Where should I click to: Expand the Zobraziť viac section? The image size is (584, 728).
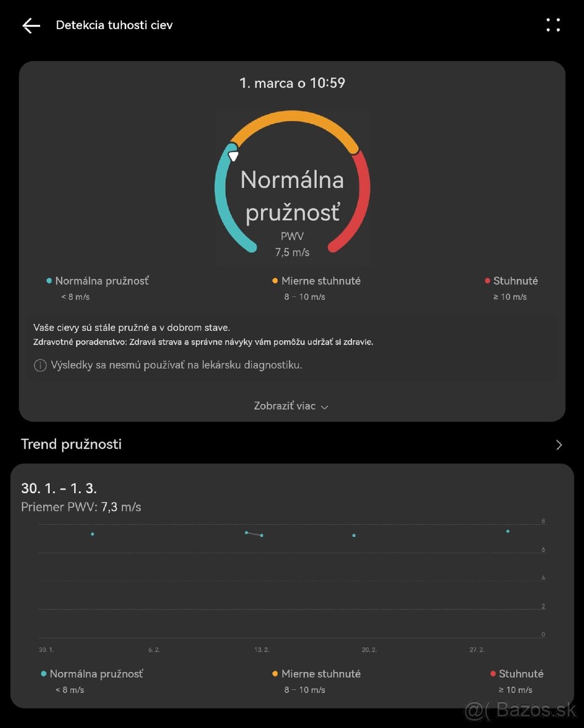coord(291,406)
